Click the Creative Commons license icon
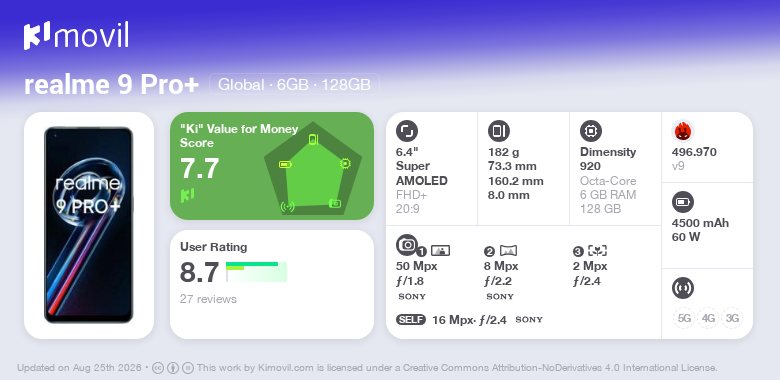Viewport: 780px width, 380px height. pos(158,368)
